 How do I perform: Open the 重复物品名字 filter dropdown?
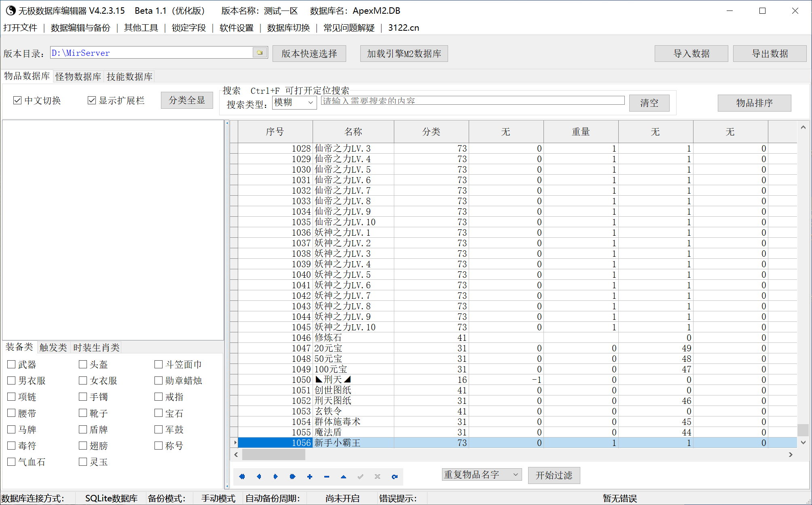coord(481,475)
